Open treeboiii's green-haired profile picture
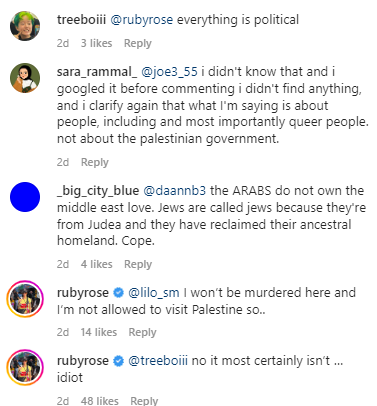 (x=25, y=26)
